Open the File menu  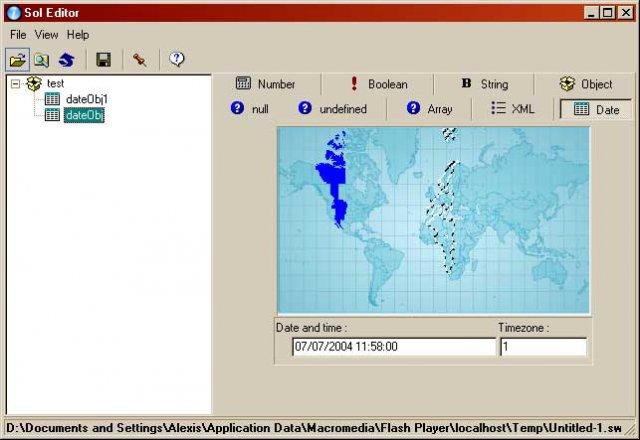pyautogui.click(x=18, y=35)
